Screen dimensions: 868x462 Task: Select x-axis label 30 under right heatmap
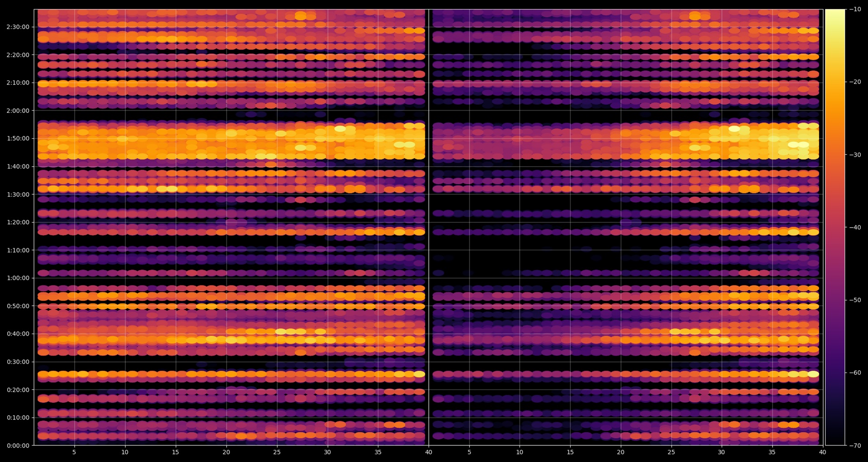722,452
